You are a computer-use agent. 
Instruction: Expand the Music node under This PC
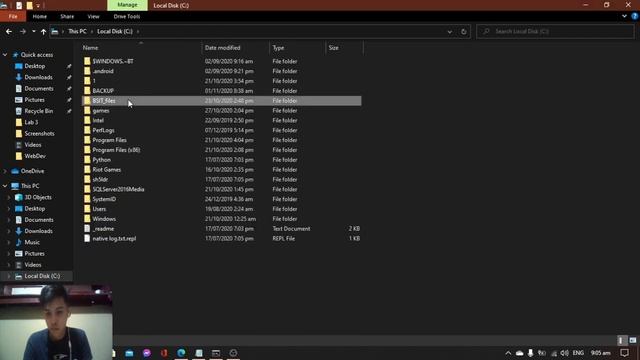[x=9, y=242]
